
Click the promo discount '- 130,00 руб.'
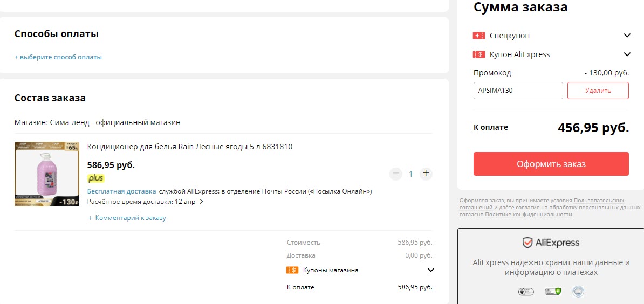[x=606, y=73]
